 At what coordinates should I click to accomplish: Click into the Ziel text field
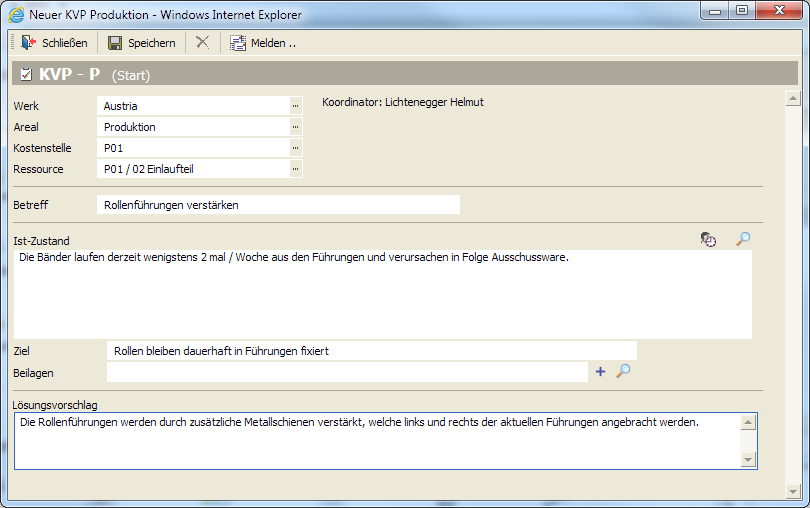click(x=370, y=351)
